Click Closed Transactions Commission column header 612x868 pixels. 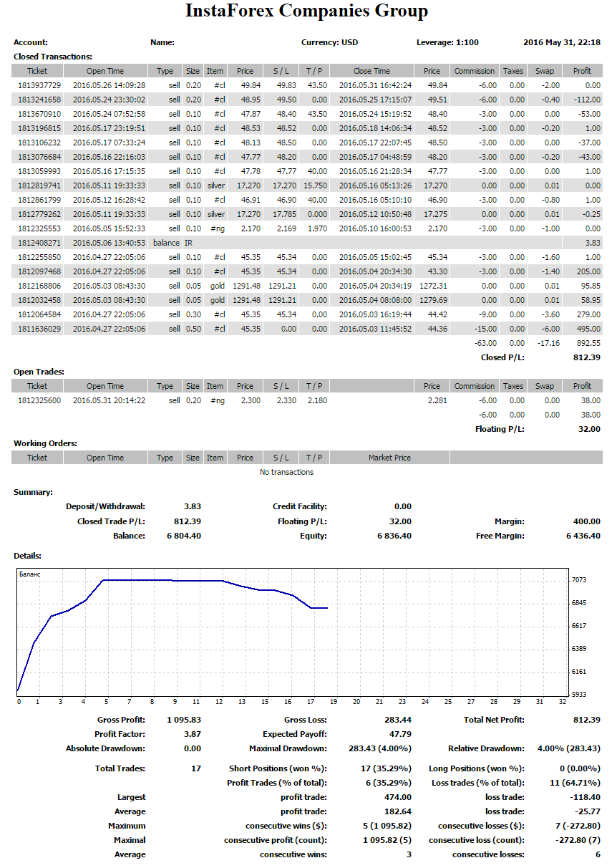475,71
